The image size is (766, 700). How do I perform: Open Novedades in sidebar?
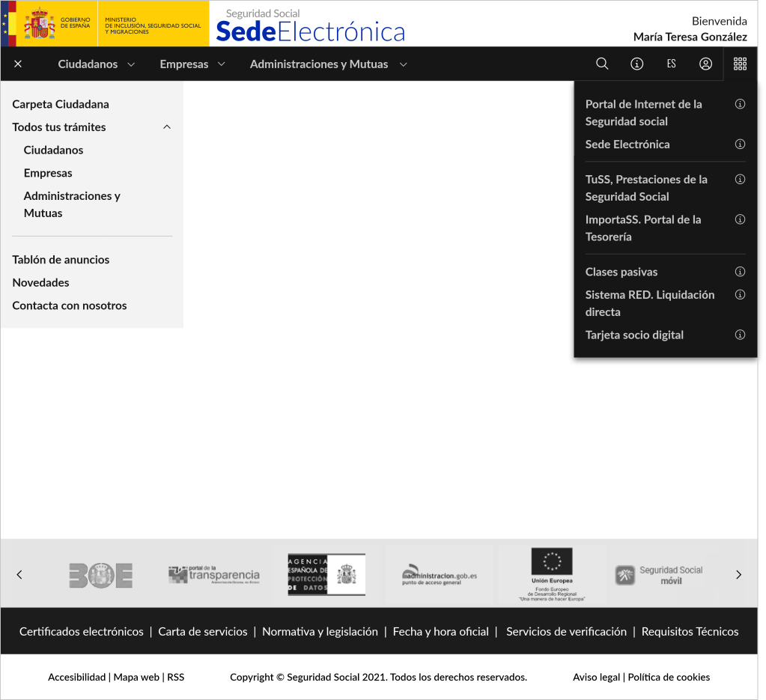pos(40,282)
